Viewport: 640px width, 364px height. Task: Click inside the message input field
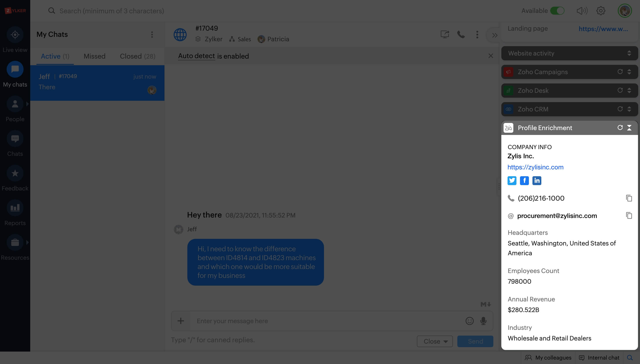click(x=300, y=321)
